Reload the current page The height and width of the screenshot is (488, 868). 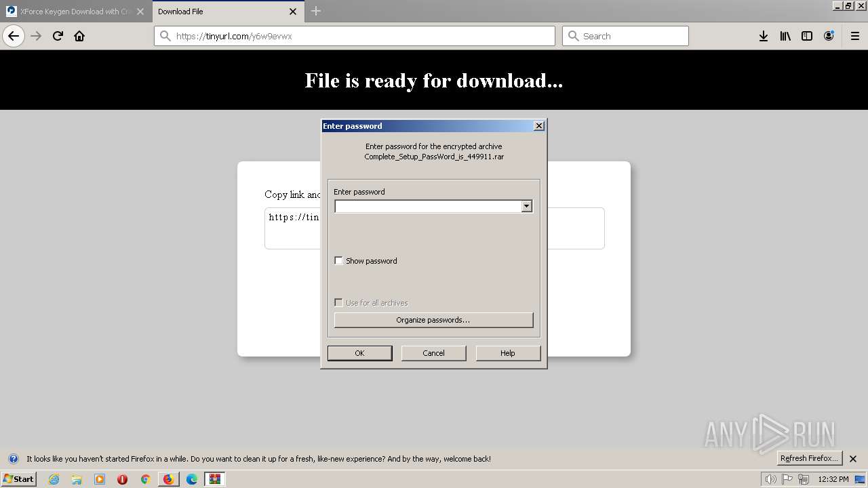click(x=58, y=36)
